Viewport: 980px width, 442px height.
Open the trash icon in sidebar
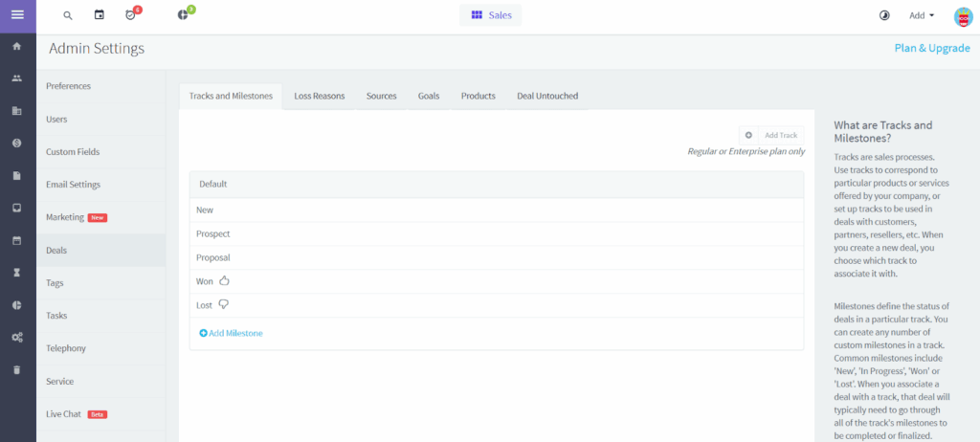tap(17, 369)
